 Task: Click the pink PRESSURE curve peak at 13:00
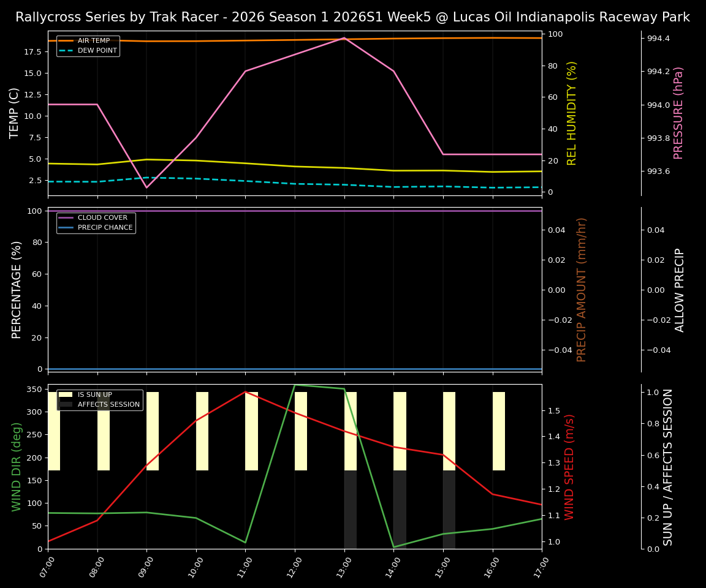(x=344, y=38)
